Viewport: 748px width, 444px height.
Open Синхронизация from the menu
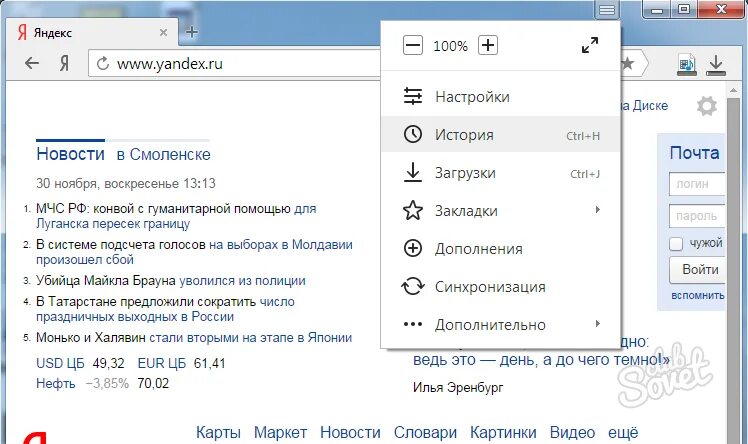pyautogui.click(x=500, y=287)
